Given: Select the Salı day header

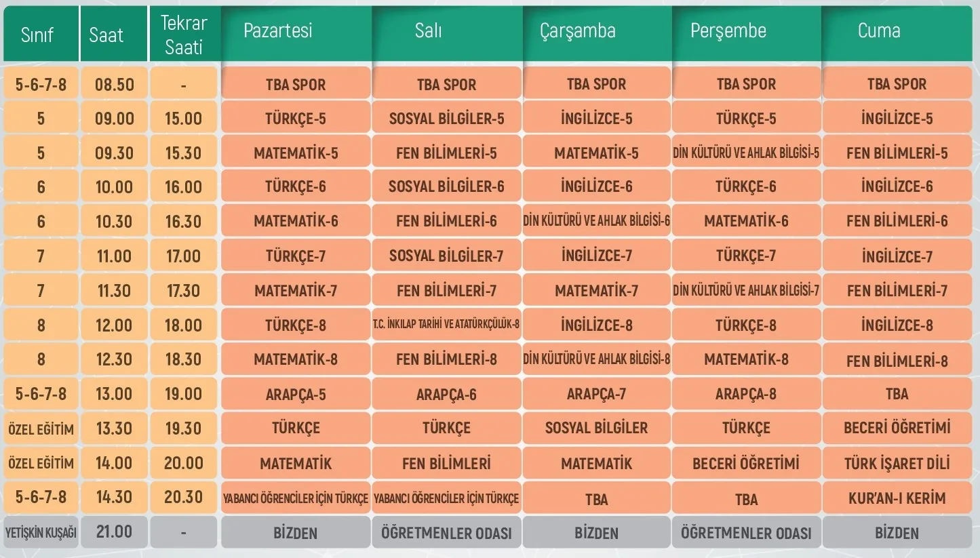Looking at the screenshot, I should pyautogui.click(x=428, y=31).
